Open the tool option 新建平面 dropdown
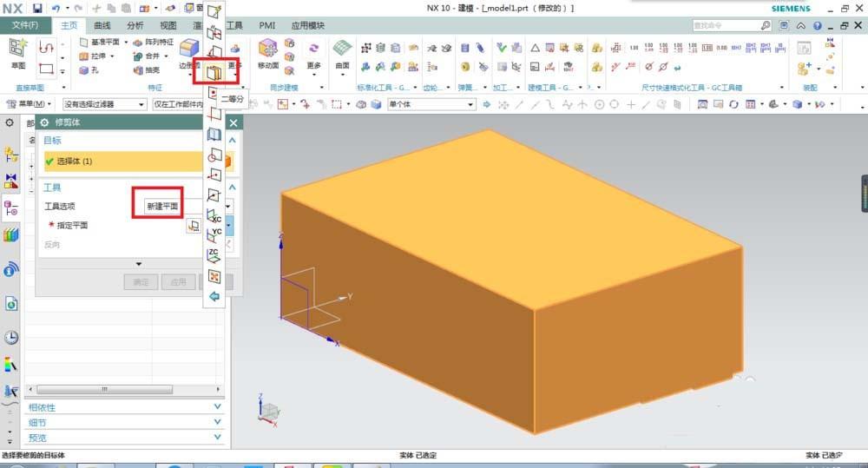868x468 pixels. click(x=165, y=206)
